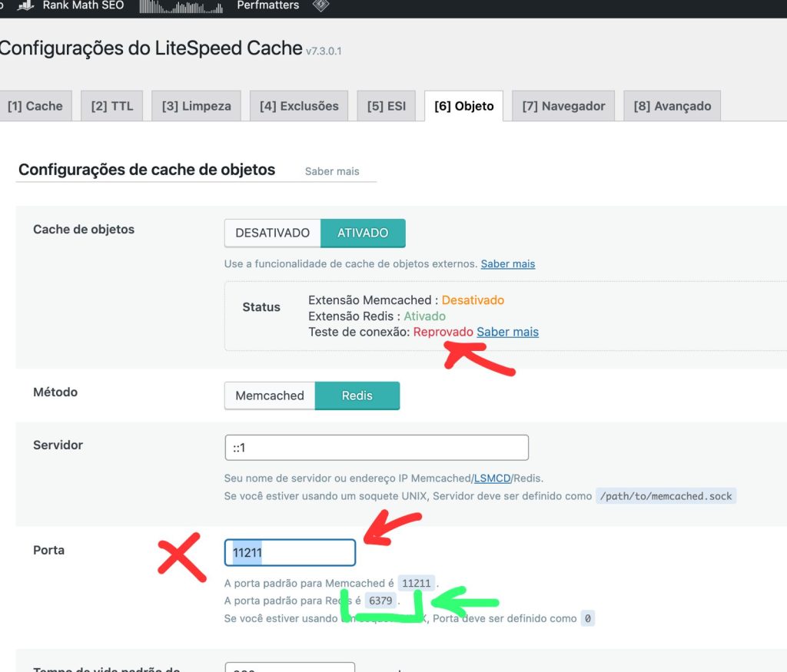The height and width of the screenshot is (672, 787).
Task: Open Perfmatters in the admin bar
Action: pos(267,5)
